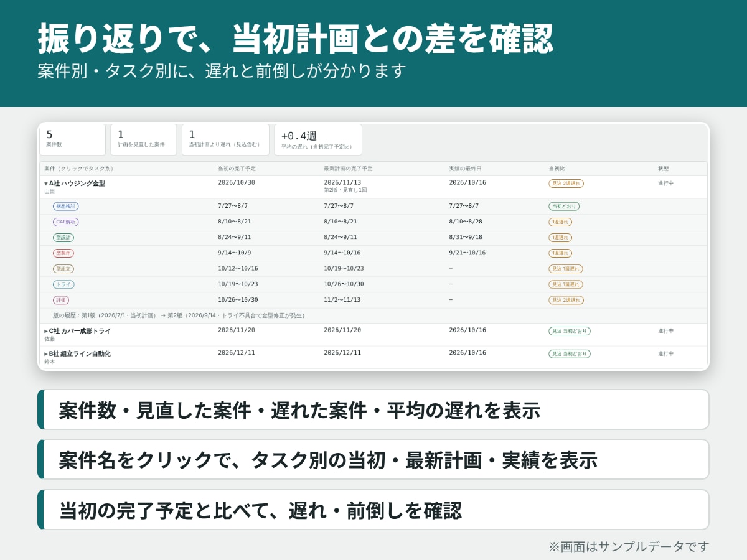The image size is (747, 560).
Task: Click the 2026/10/30 initial completion date
Action: pos(237,183)
